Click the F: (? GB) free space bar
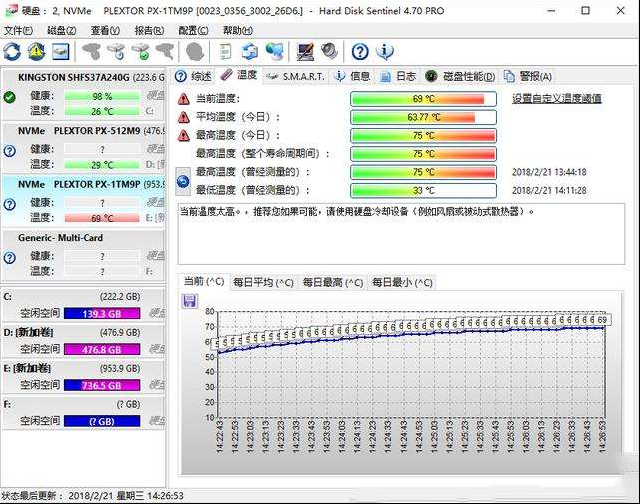The width and height of the screenshot is (640, 504). pyautogui.click(x=102, y=421)
